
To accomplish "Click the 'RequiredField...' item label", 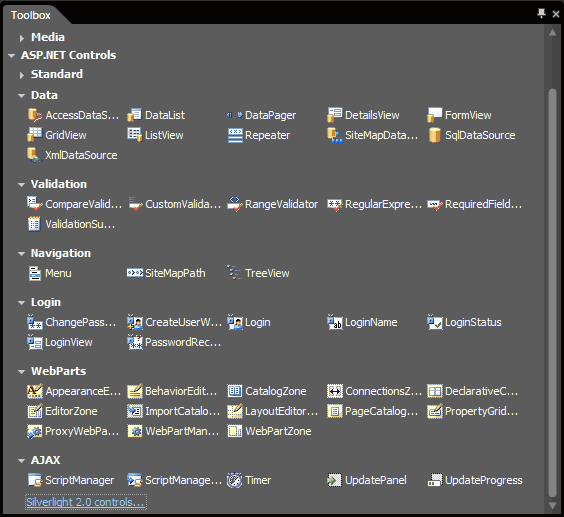I will [x=483, y=204].
